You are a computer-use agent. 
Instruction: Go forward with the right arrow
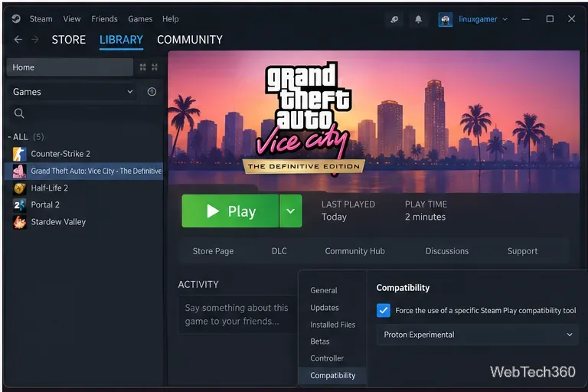click(35, 39)
